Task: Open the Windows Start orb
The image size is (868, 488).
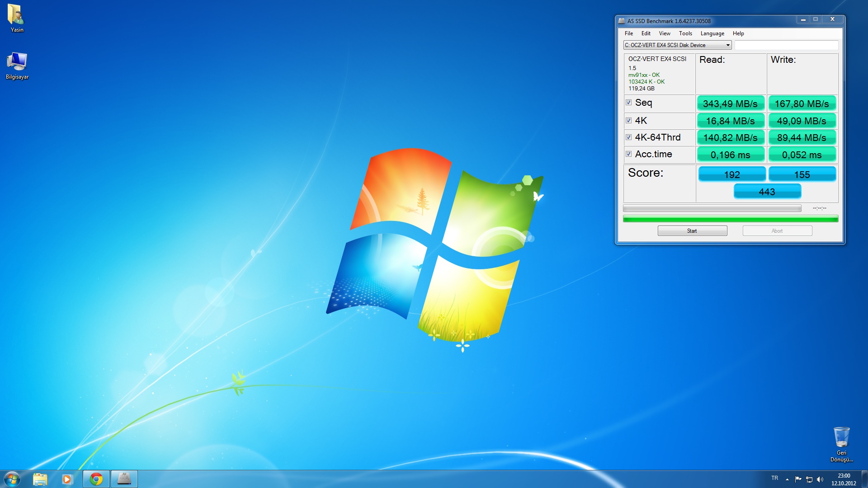Action: point(12,479)
